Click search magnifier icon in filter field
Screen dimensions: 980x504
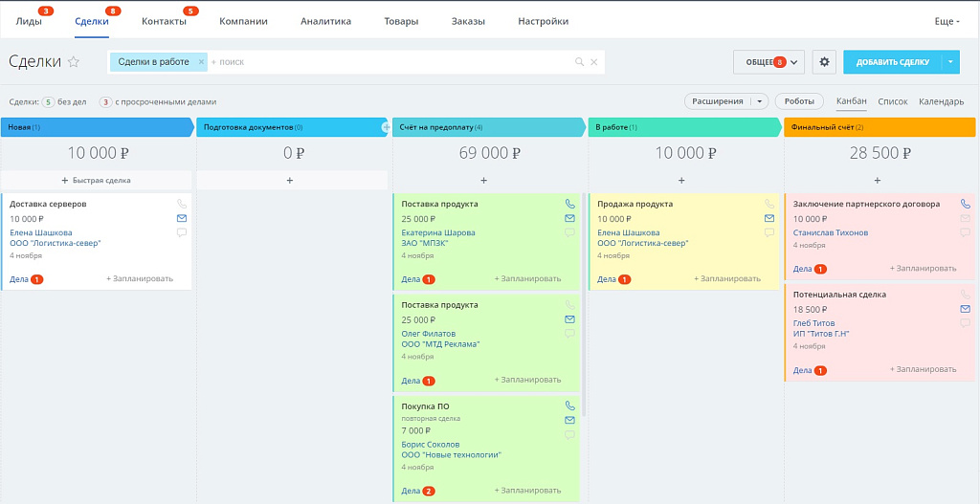tap(579, 62)
